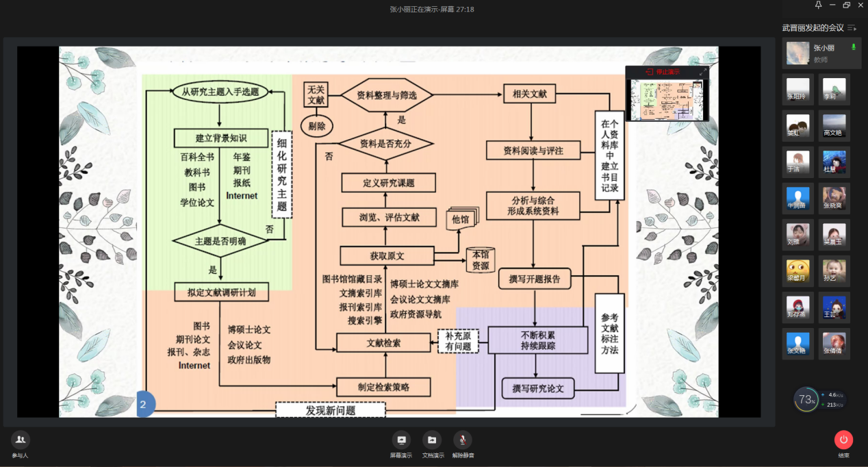The height and width of the screenshot is (467, 868).
Task: Start 屏幕演示 screen sharing
Action: [x=401, y=440]
